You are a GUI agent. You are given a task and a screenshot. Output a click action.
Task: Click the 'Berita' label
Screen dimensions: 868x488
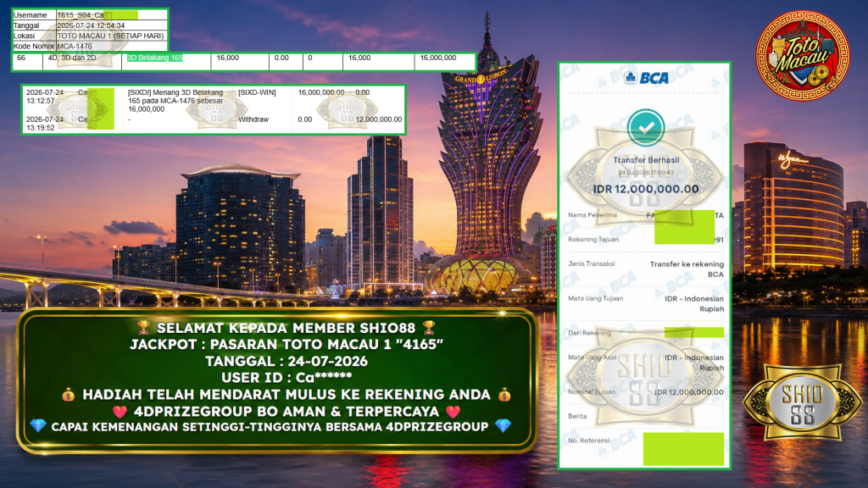(x=577, y=416)
